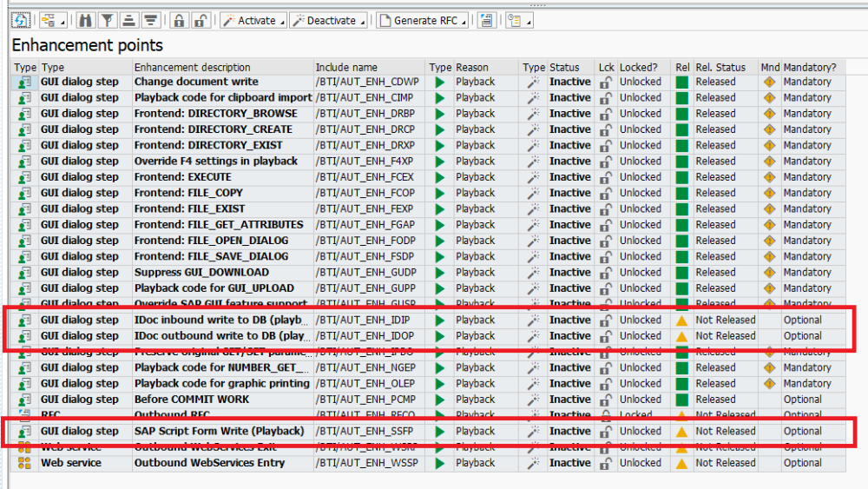Select '/BTI/AUT_ENH_CDWP' include name cell

coord(371,82)
